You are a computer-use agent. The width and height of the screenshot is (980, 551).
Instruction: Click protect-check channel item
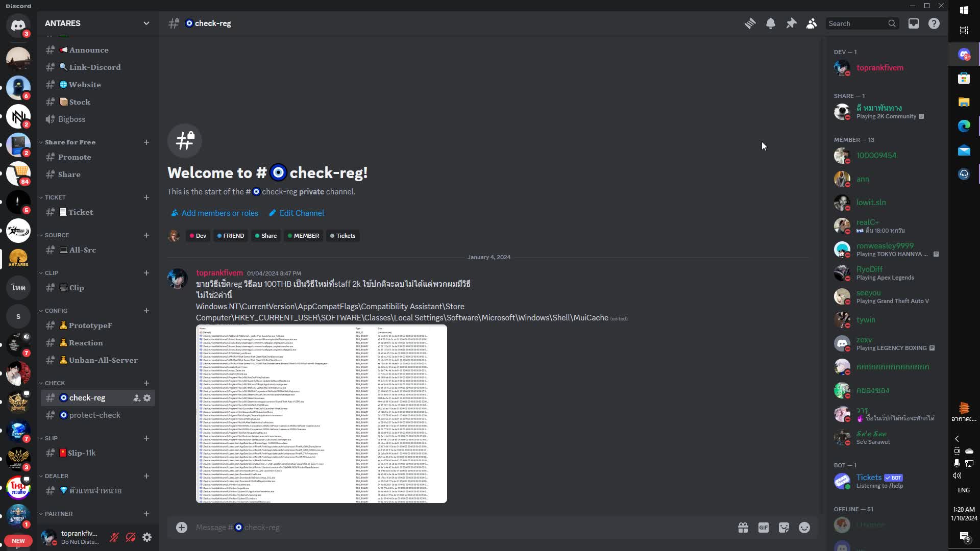coord(95,414)
